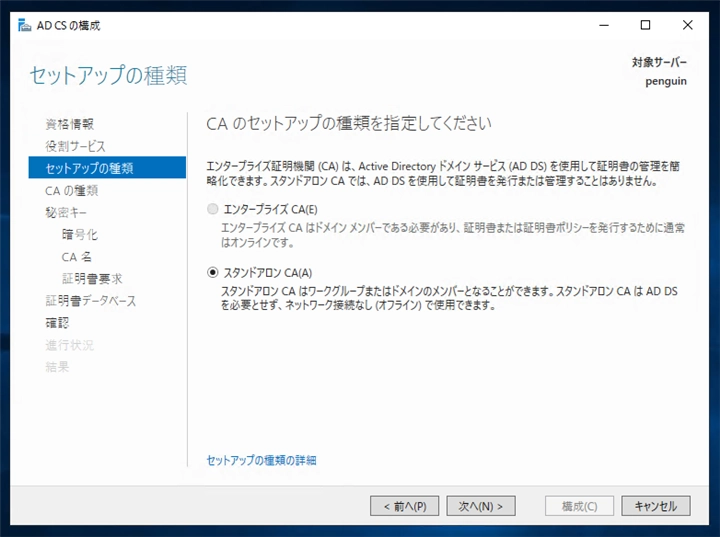
Task: Jump to the 確認 step
Action: point(57,322)
